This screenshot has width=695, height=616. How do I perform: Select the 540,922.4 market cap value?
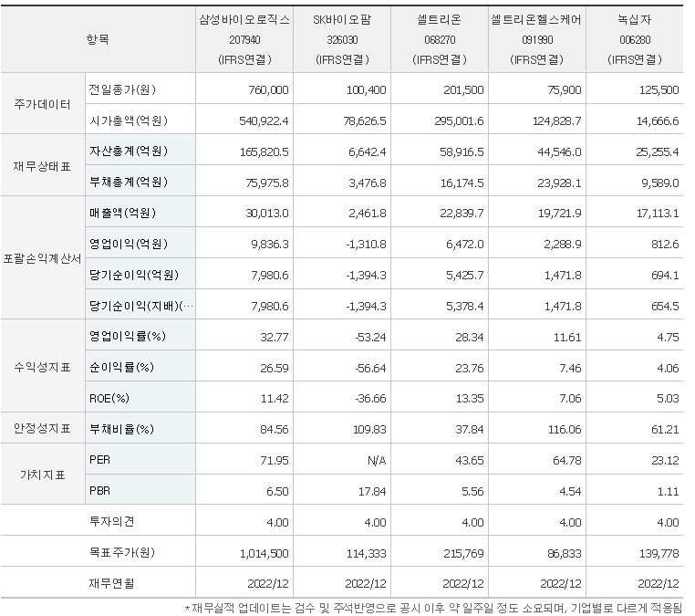264,121
